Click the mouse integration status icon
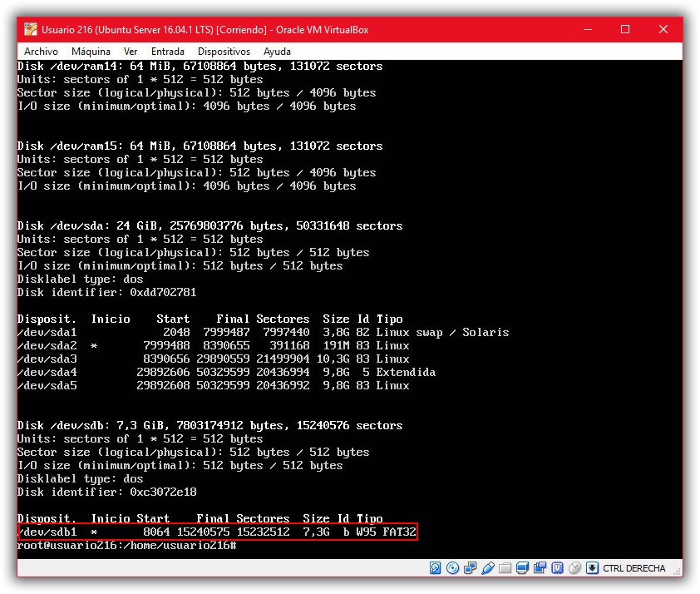The image size is (700, 594). click(574, 568)
